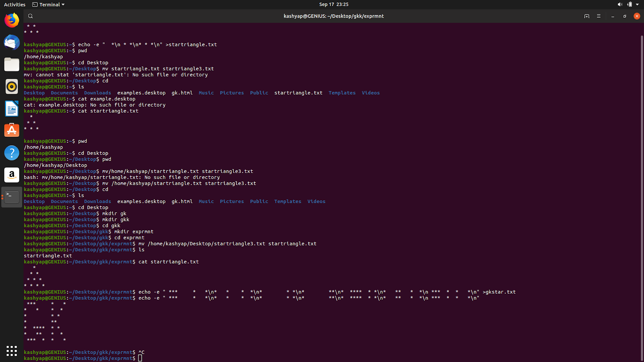
Task: Click the ">gkstar.txt" redirect text
Action: tap(499, 292)
